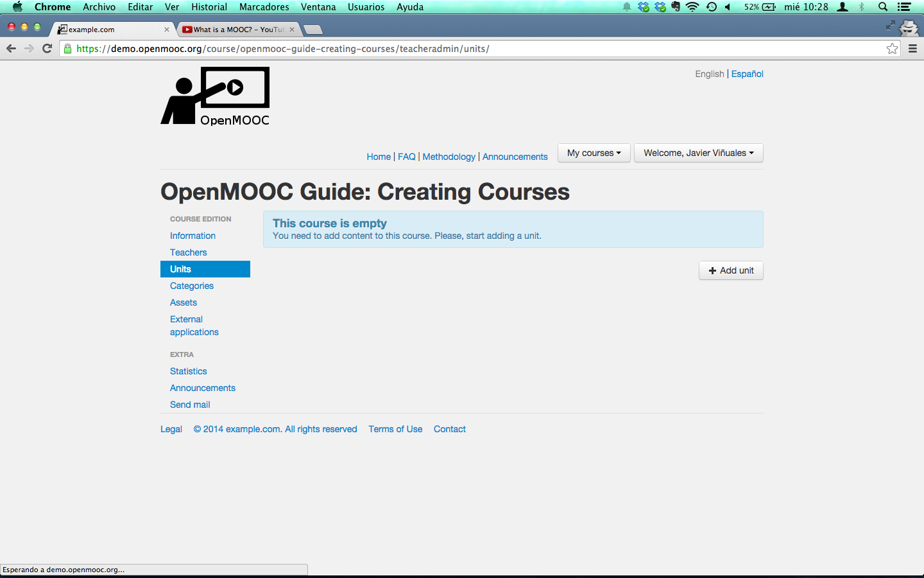Bookmark the page with star icon
The width and height of the screenshot is (924, 578).
[892, 49]
